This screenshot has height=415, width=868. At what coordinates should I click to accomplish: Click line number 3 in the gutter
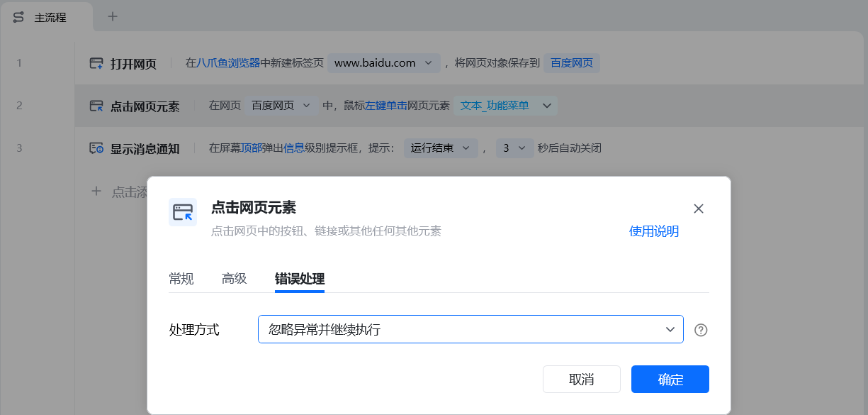[19, 148]
